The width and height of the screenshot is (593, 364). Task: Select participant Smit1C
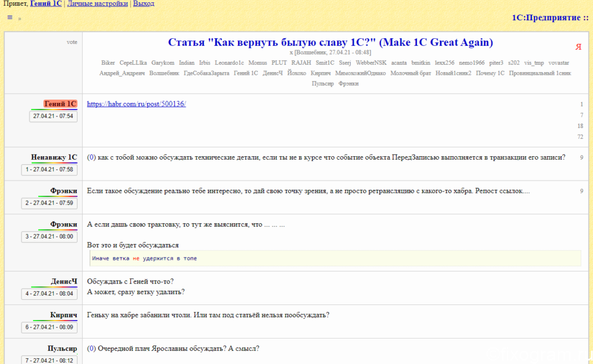tap(325, 62)
